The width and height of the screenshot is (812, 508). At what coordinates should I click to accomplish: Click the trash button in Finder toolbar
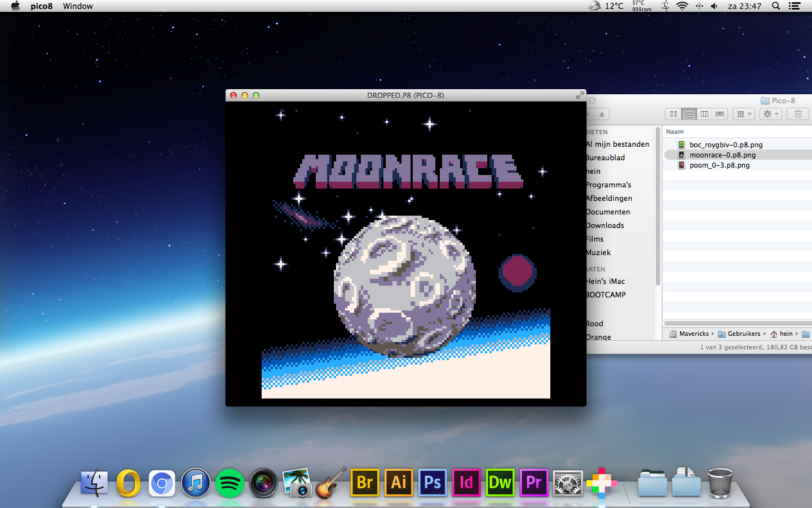point(798,114)
